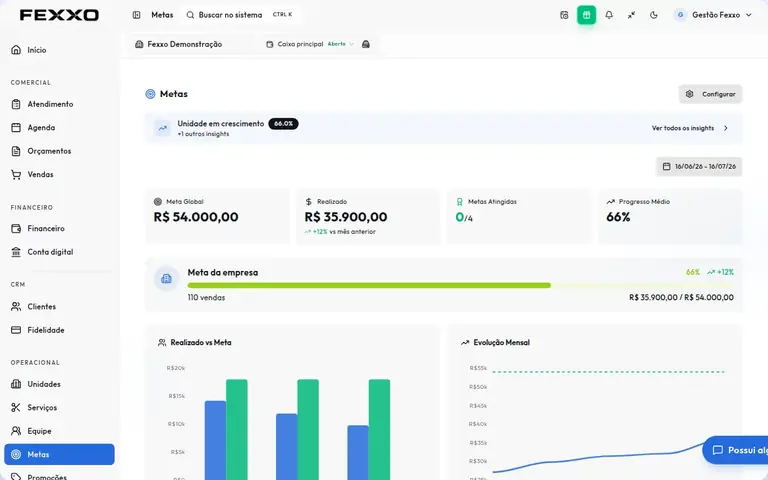
Task: Click the Metas target icon in sidebar
Action: pyautogui.click(x=16, y=455)
